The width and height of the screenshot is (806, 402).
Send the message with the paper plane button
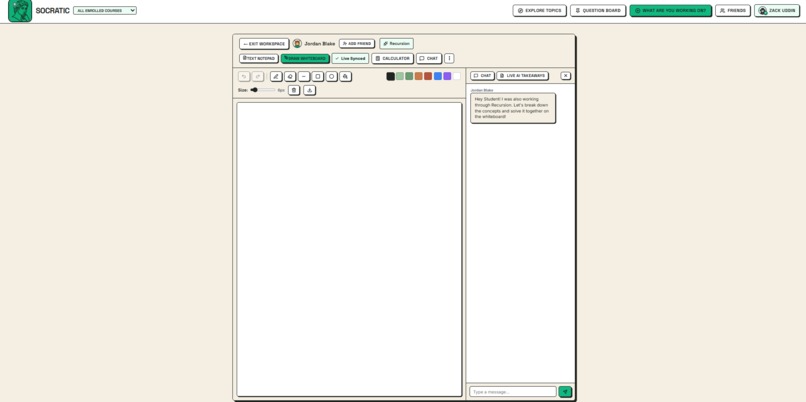[x=565, y=392]
